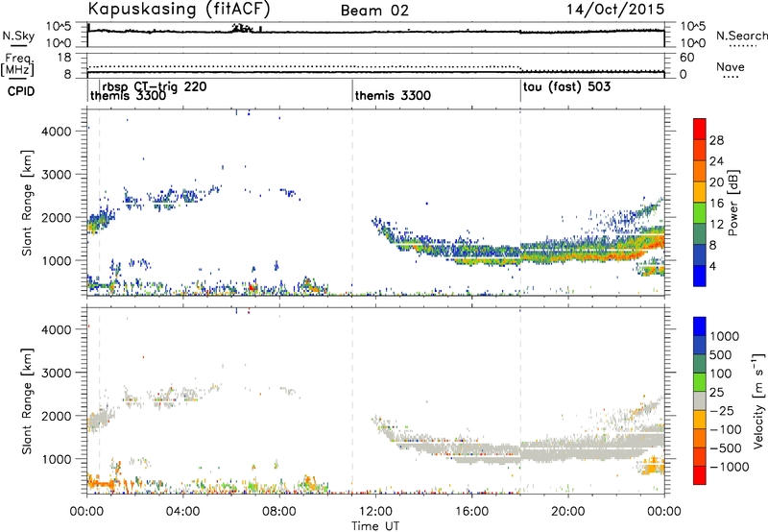Click the "2000" range tick in velocity panel
The image size is (768, 532).
(56, 416)
